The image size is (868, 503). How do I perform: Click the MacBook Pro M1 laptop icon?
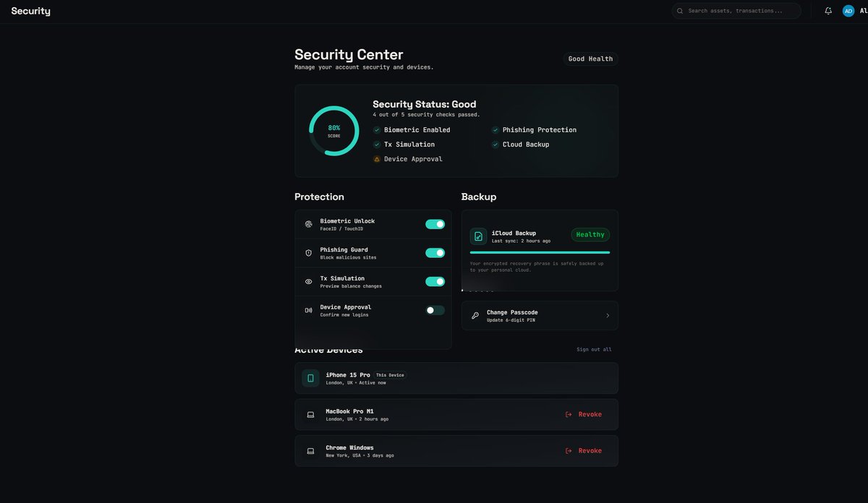tap(310, 415)
